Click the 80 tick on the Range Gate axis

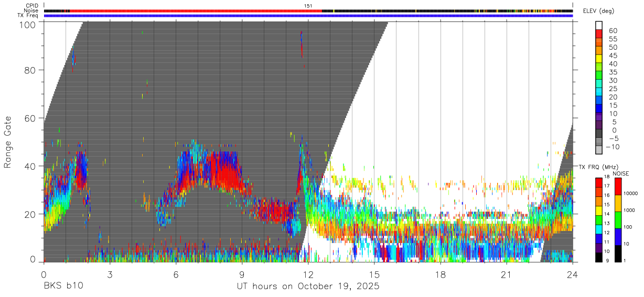tap(30, 70)
